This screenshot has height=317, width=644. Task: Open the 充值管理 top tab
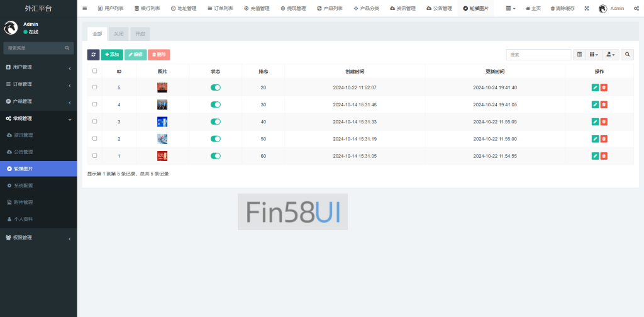point(257,8)
